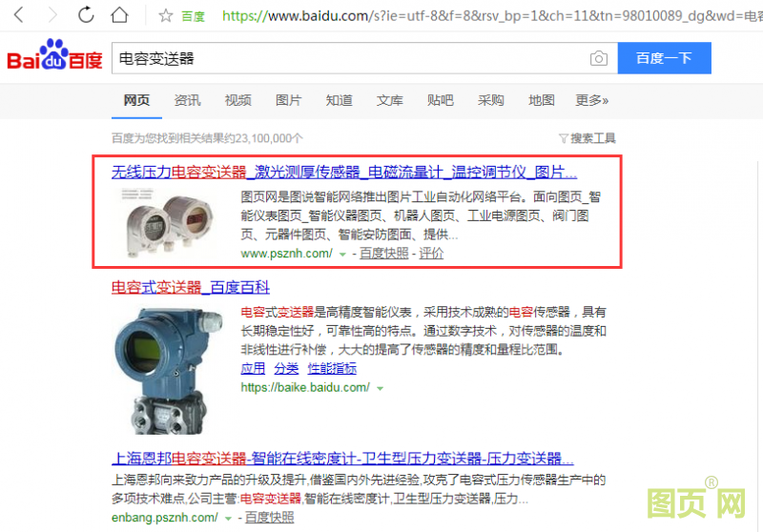Open 更多» tab menu
Image resolution: width=763 pixels, height=532 pixels.
591,100
